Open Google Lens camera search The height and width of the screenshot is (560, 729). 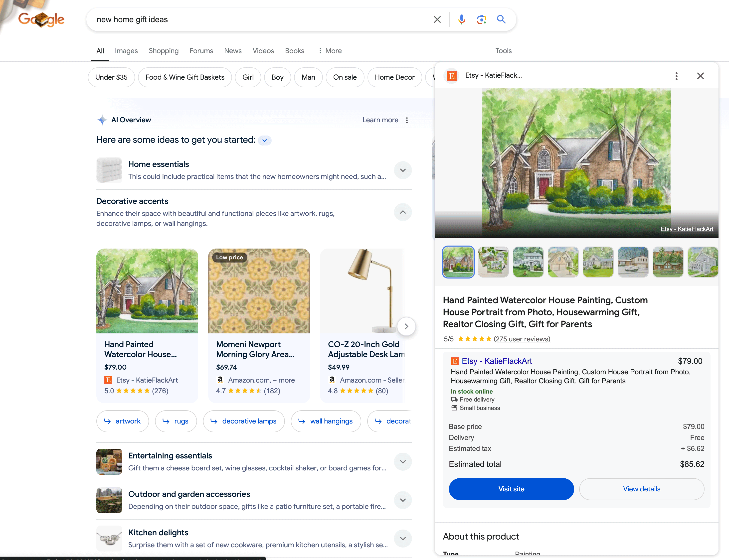coord(482,19)
